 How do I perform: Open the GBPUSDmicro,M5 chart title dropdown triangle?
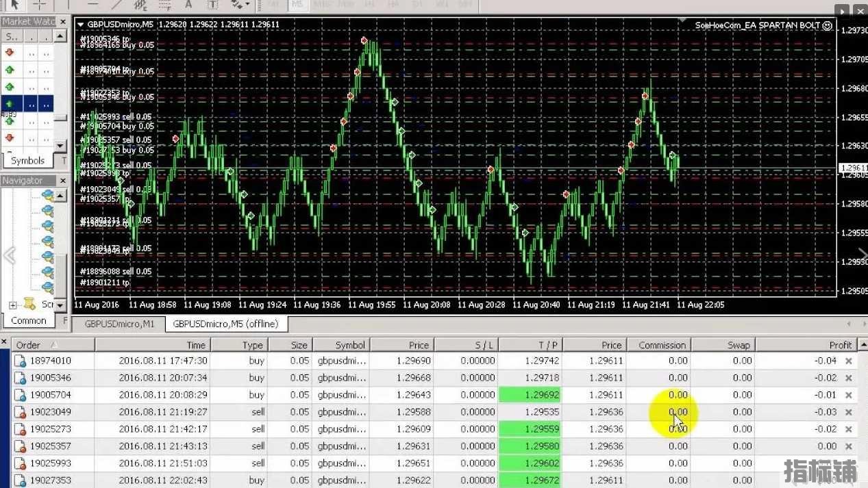(x=80, y=25)
